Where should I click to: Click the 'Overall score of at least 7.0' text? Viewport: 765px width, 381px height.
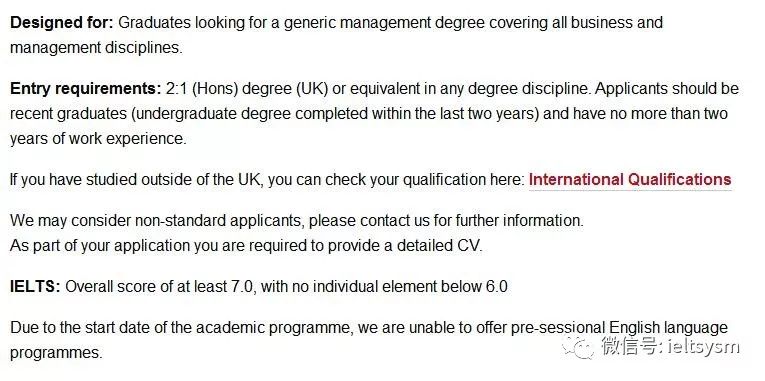[161, 286]
